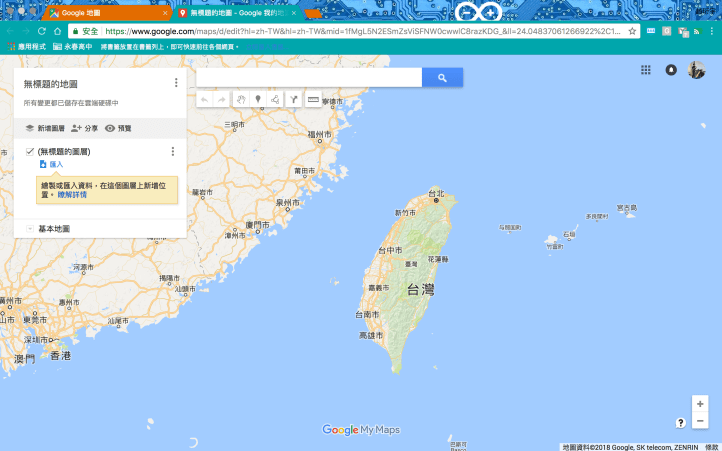This screenshot has height=451, width=722.
Task: Switch to the Google 地圖 browser tab
Action: [x=105, y=14]
